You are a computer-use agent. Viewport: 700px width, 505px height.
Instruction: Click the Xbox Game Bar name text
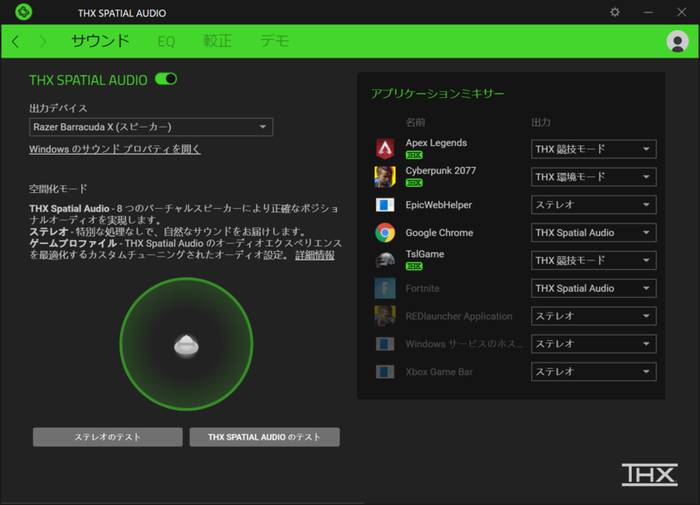click(x=439, y=371)
